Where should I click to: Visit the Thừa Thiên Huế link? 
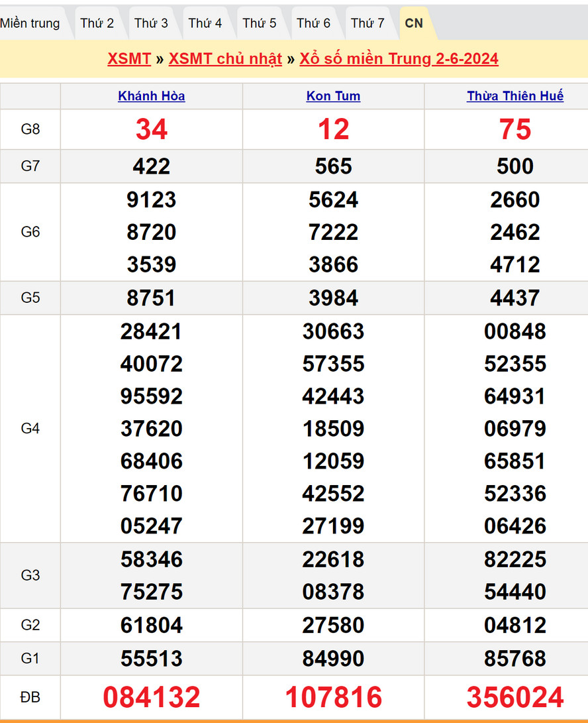tap(515, 96)
